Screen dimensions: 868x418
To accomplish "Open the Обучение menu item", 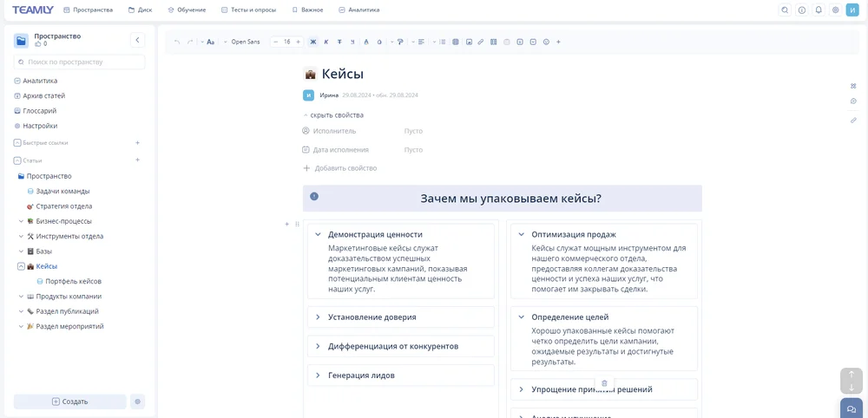I will (187, 10).
